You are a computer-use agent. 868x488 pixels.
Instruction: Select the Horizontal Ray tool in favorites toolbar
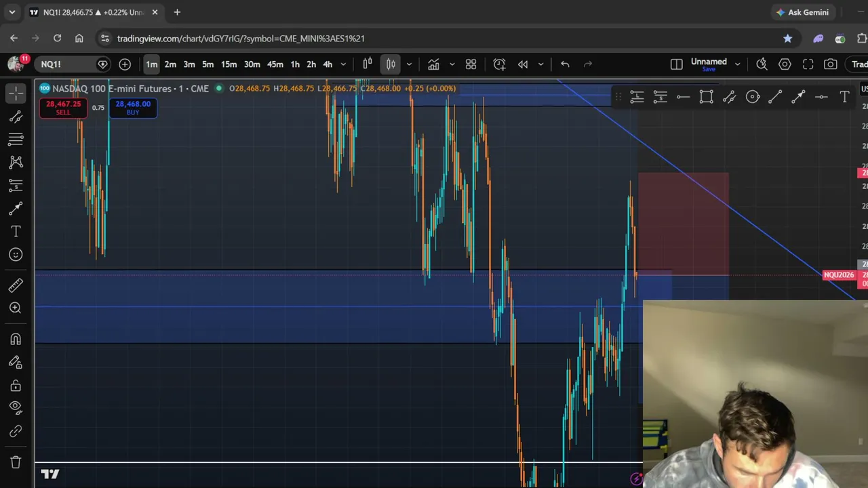[x=683, y=98]
